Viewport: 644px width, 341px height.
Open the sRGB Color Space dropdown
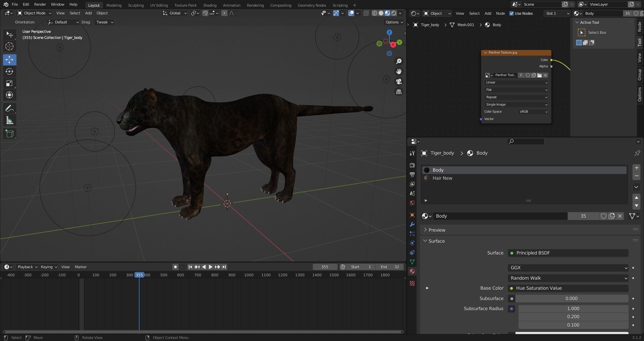point(533,112)
